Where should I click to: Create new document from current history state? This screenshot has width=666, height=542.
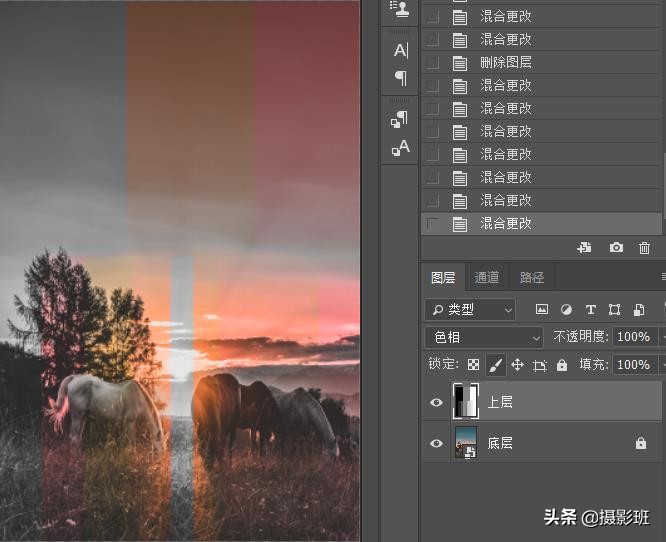[x=584, y=248]
